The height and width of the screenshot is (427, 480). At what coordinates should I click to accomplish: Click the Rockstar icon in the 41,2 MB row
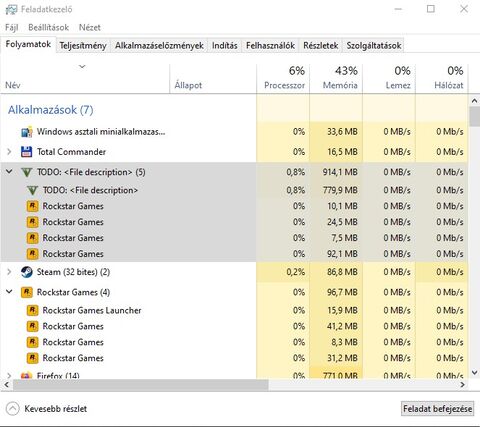[32, 326]
